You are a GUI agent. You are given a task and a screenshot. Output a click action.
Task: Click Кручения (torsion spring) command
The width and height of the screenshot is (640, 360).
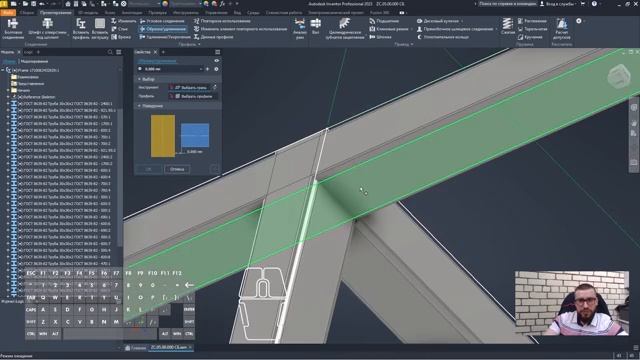[x=530, y=37]
